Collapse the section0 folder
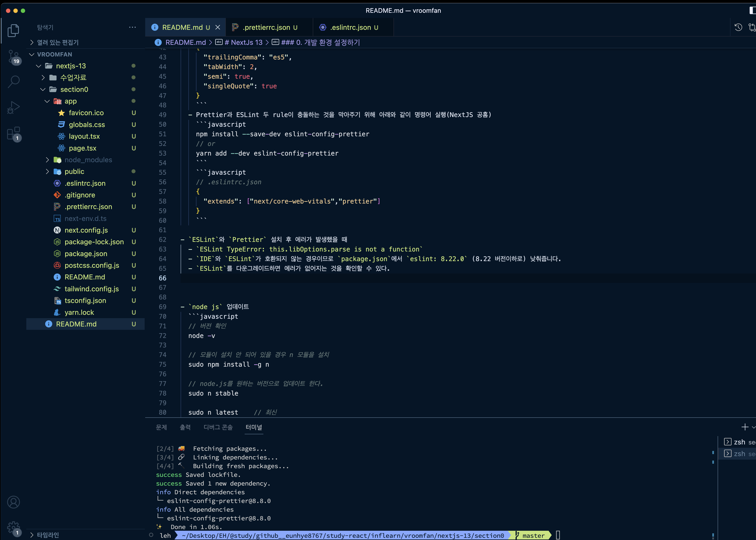 (x=74, y=89)
